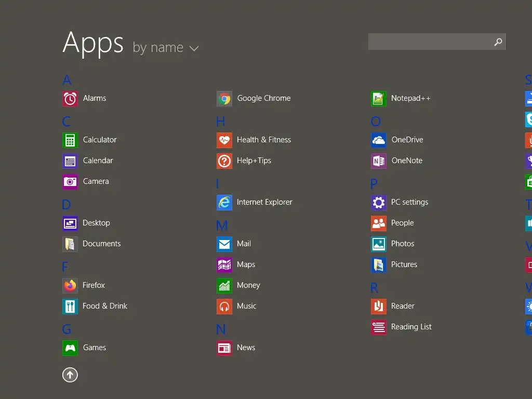532x399 pixels.
Task: Click the 'Apps' page title
Action: tap(93, 44)
